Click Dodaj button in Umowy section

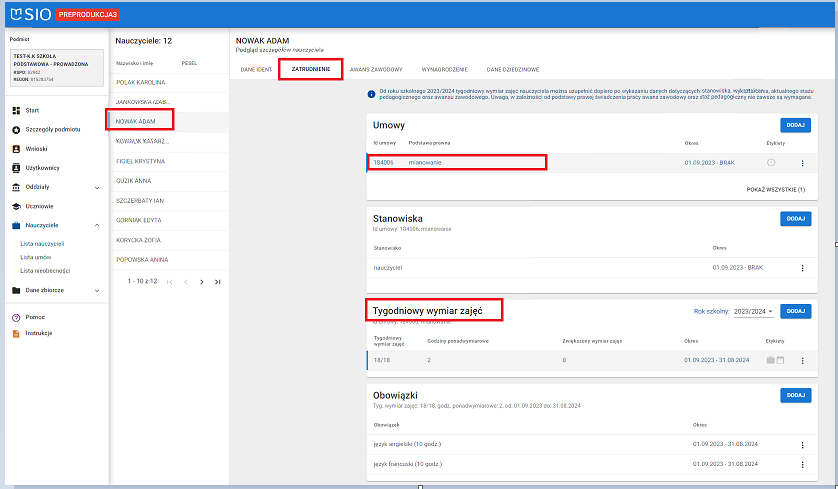(795, 125)
